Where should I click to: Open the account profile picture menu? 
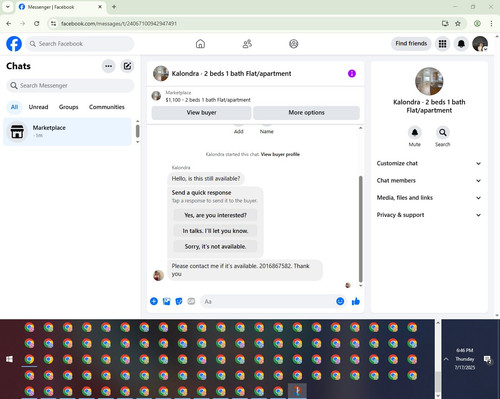(x=480, y=44)
